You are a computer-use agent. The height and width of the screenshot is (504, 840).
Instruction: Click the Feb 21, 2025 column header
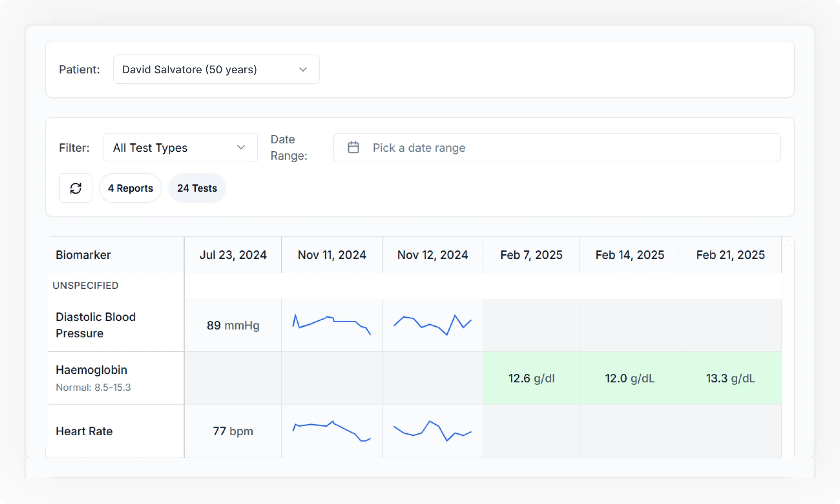[730, 255]
